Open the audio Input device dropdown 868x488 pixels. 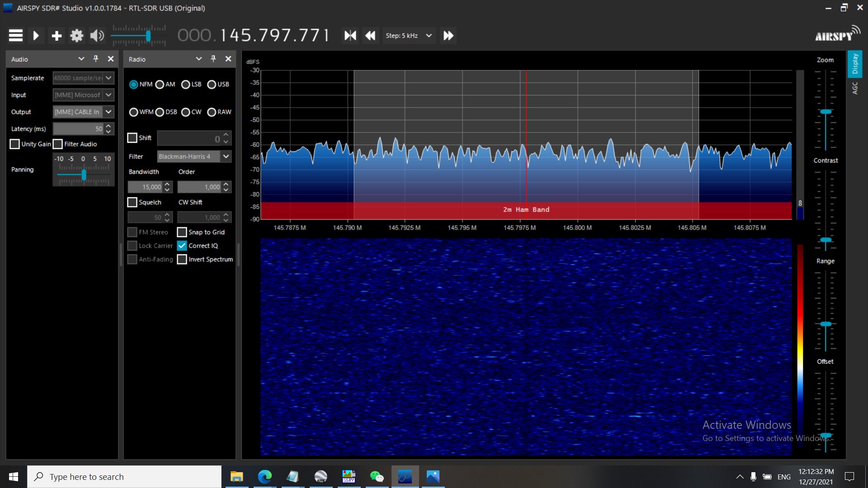coord(83,95)
